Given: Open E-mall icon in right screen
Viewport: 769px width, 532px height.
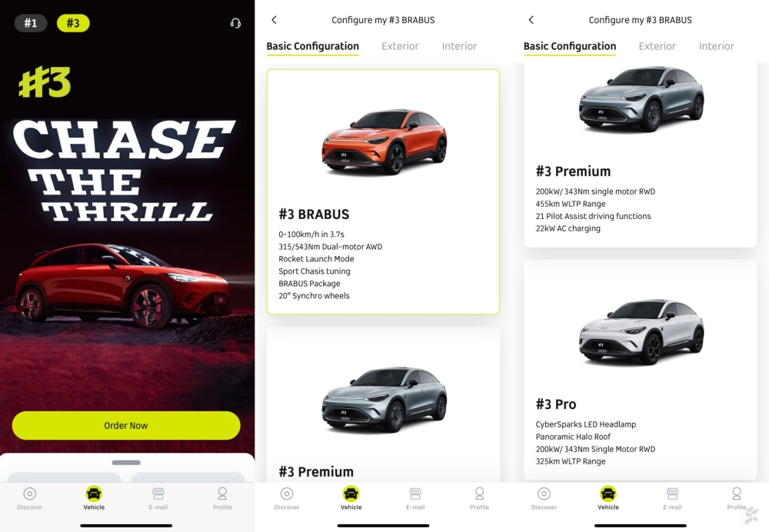Looking at the screenshot, I should click(x=672, y=498).
